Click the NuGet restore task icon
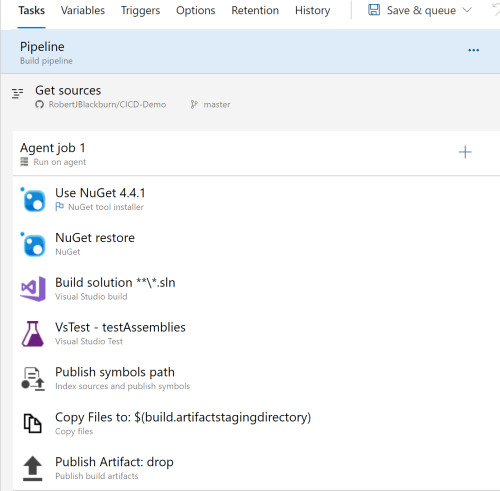The width and height of the screenshot is (500, 491). [33, 244]
